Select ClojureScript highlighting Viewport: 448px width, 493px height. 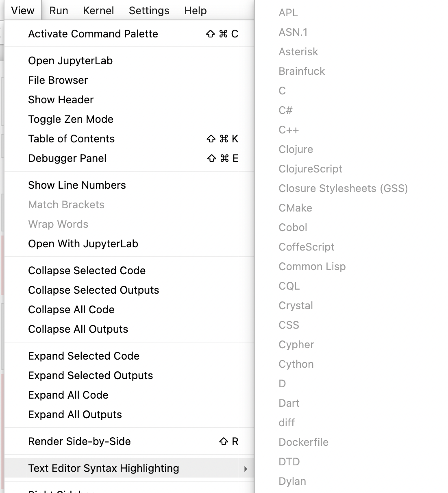pos(310,169)
